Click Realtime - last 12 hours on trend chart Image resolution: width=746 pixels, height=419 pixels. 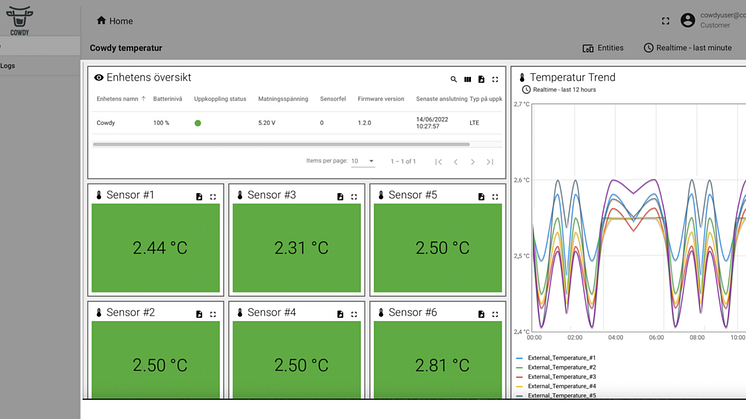(559, 89)
